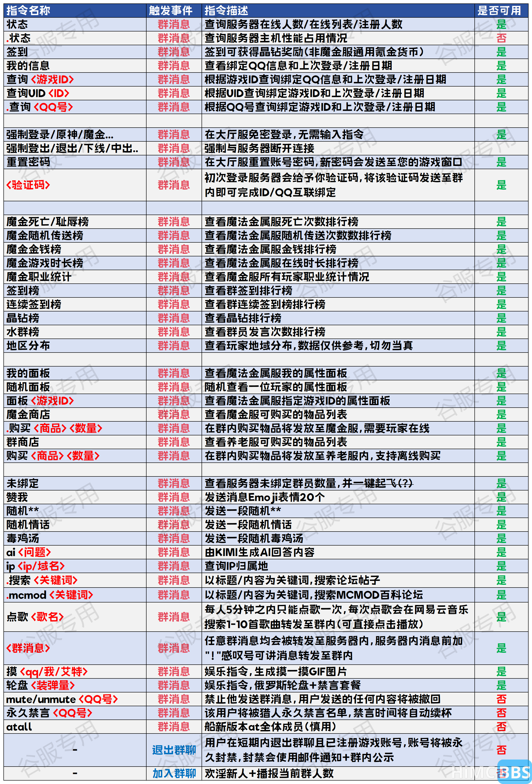The height and width of the screenshot is (784, 532).
Task: Click the 晶钻榜 command cell
Action: coord(75,318)
